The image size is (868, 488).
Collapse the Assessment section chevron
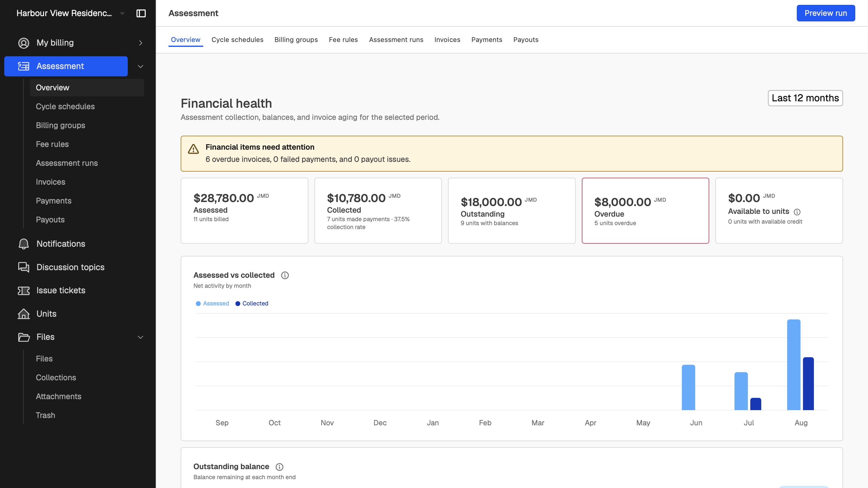[x=141, y=66]
